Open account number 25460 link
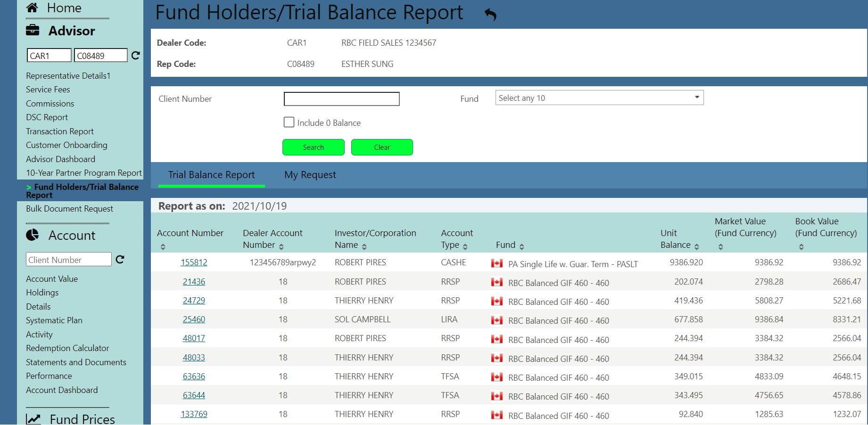The image size is (868, 425). pyautogui.click(x=194, y=319)
